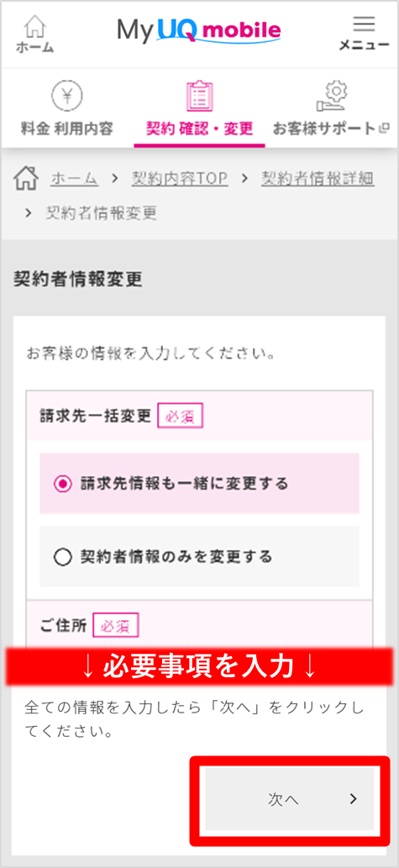The height and width of the screenshot is (868, 399).
Task: Open the gear お客様サポート icon
Action: tap(332, 97)
